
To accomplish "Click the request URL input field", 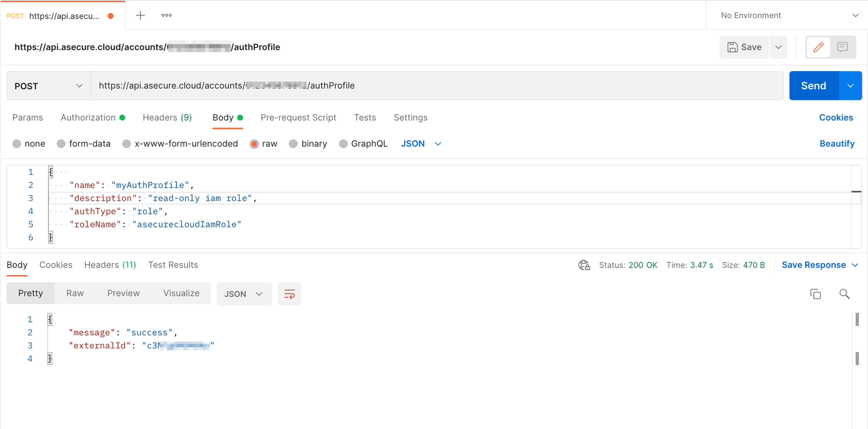I will click(437, 86).
